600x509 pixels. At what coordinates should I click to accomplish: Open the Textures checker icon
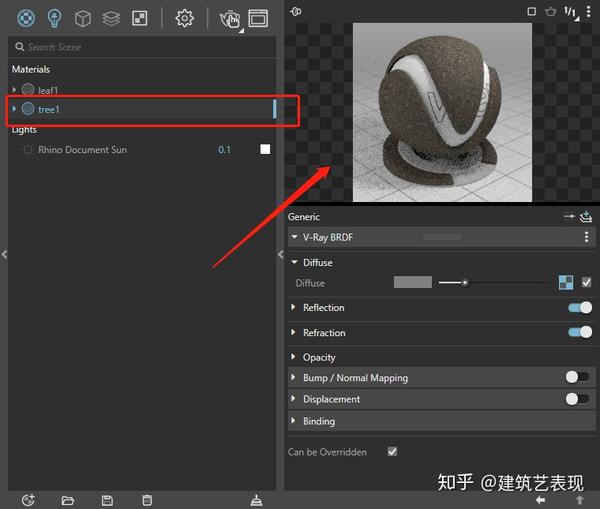[140, 18]
